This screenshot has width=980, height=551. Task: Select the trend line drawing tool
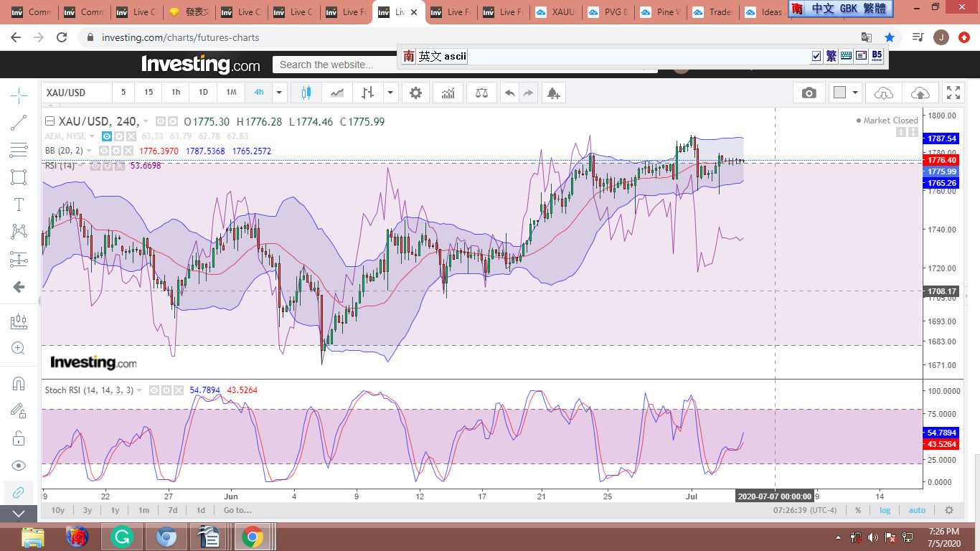point(19,123)
